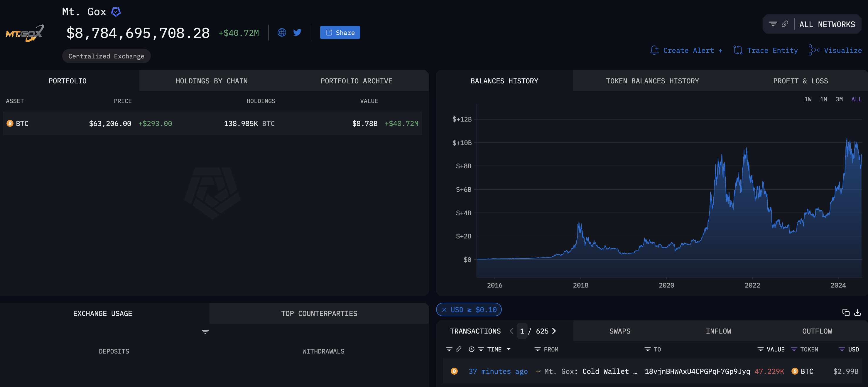The image size is (868, 387).
Task: Open the TOKEN column filter
Action: coord(794,349)
